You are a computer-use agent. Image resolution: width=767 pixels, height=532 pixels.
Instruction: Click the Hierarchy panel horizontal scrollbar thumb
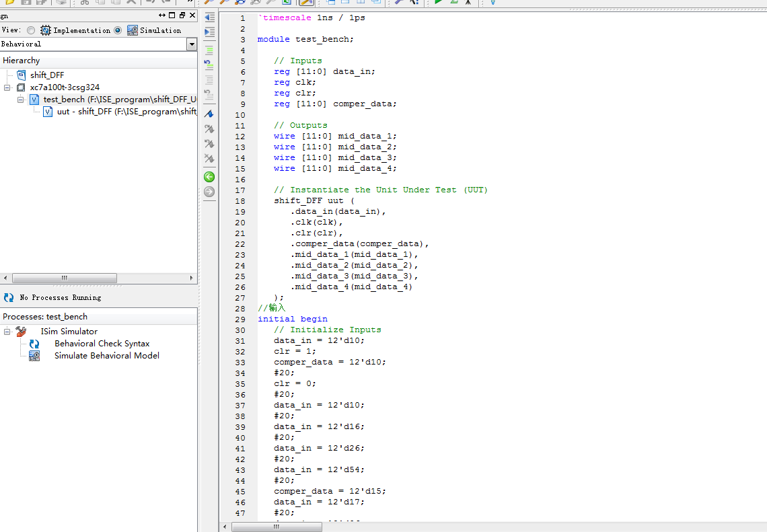(x=65, y=278)
